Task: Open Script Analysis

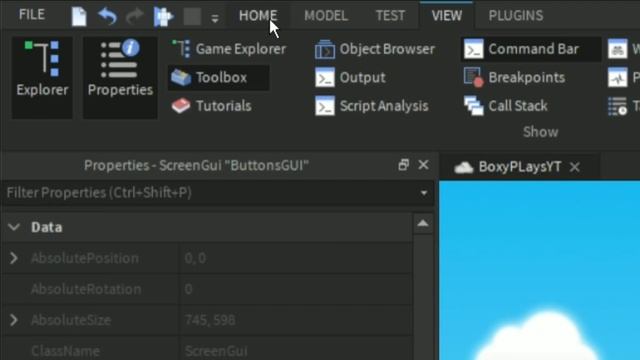Action: tap(371, 106)
